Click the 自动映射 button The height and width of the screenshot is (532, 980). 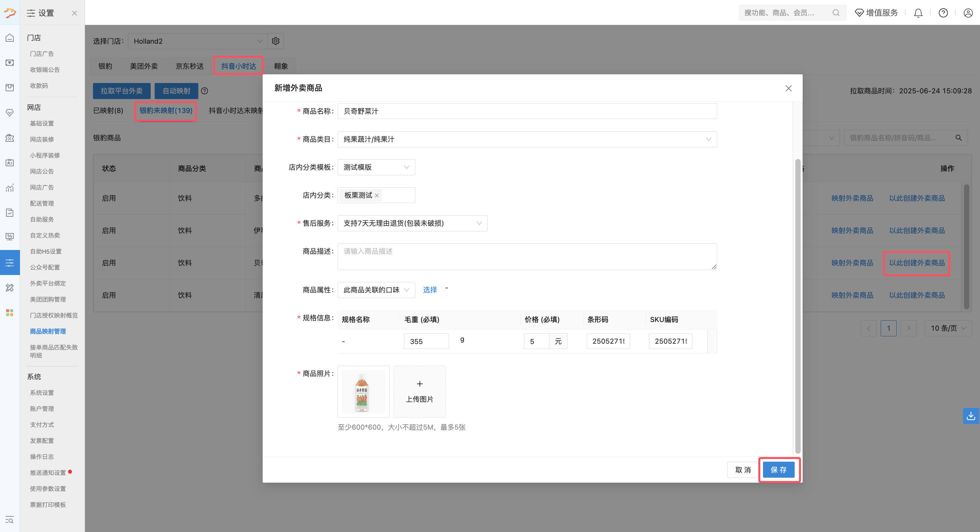click(x=176, y=91)
